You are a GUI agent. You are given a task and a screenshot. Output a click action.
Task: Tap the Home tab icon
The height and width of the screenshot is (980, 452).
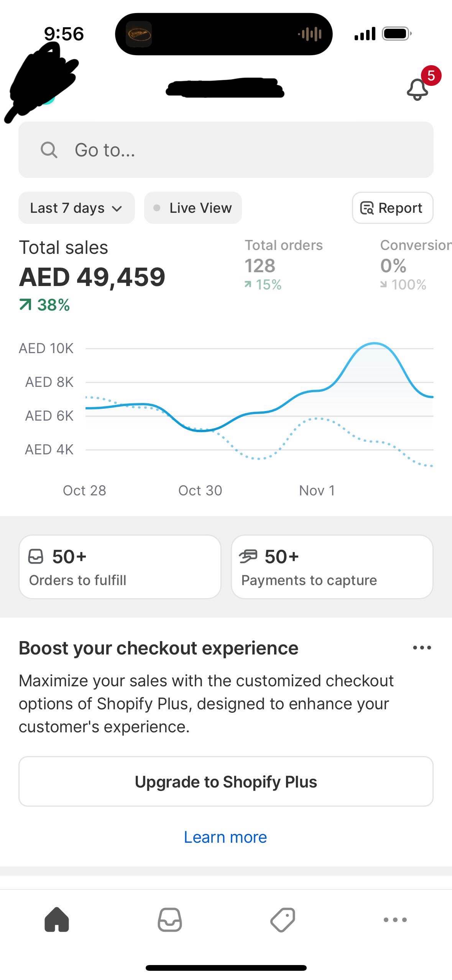(x=57, y=919)
